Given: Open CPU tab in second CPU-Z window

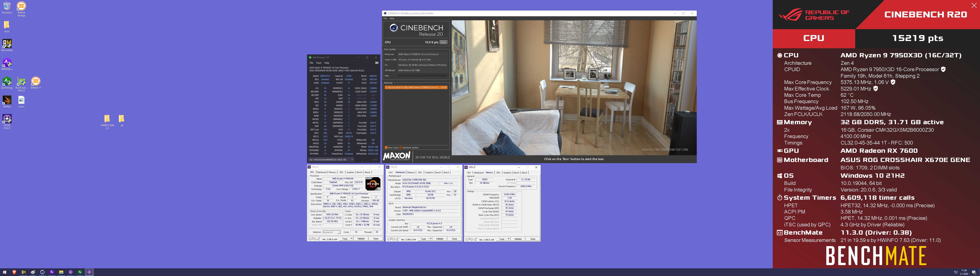Looking at the screenshot, I should coord(390,172).
